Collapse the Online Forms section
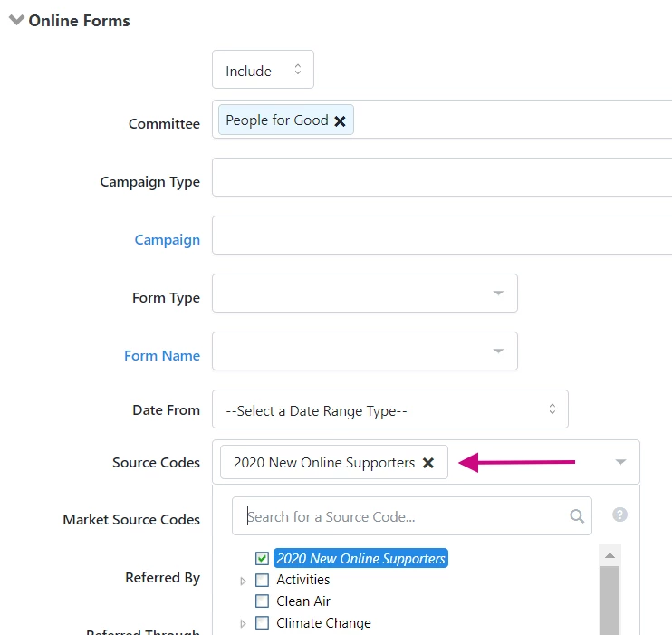 [x=16, y=20]
